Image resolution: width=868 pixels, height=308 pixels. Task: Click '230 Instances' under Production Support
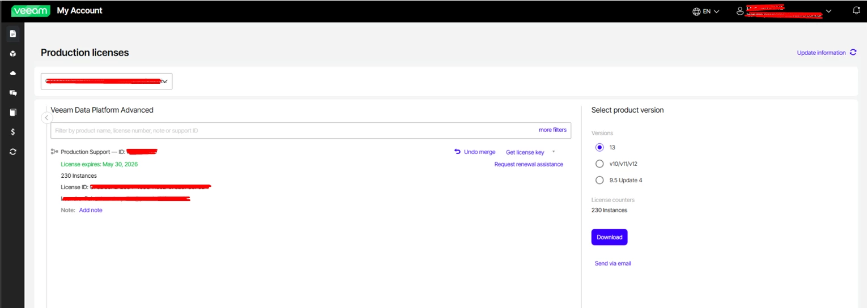[79, 176]
